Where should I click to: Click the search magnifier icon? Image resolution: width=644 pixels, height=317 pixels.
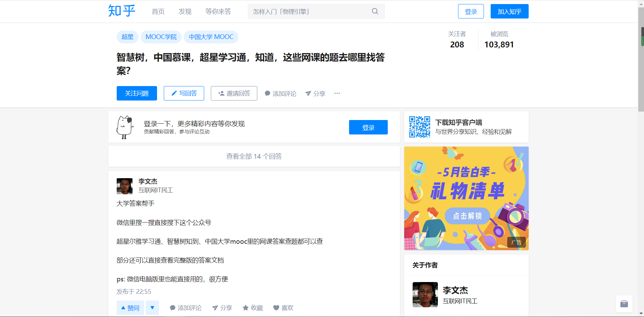[x=375, y=11]
